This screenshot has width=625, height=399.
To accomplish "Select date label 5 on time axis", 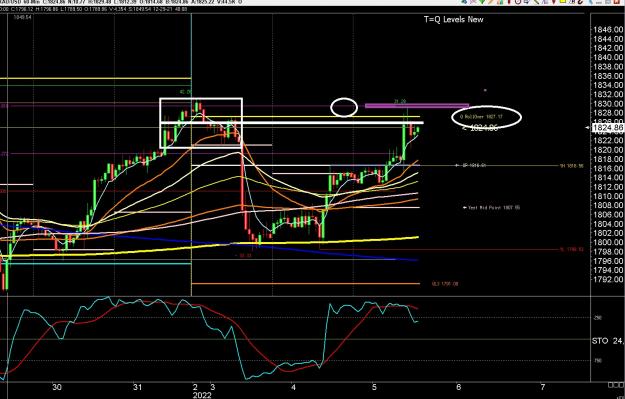I will pyautogui.click(x=374, y=387).
